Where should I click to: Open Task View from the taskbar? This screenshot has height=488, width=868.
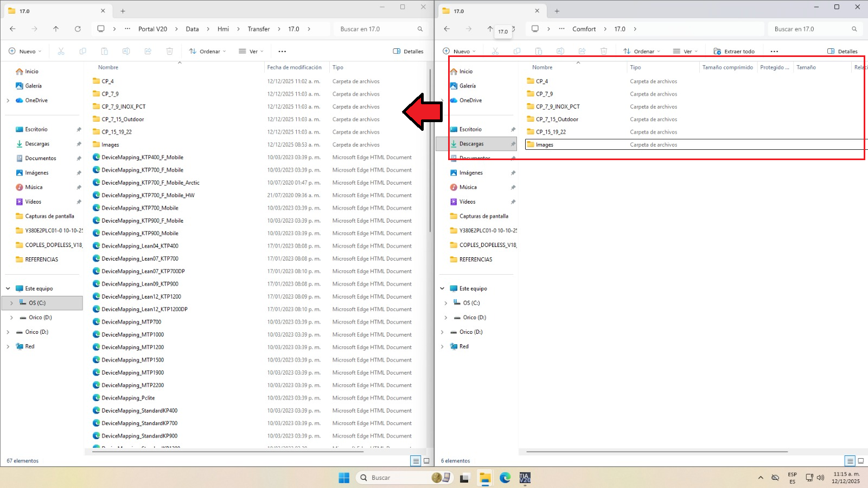tap(464, 478)
